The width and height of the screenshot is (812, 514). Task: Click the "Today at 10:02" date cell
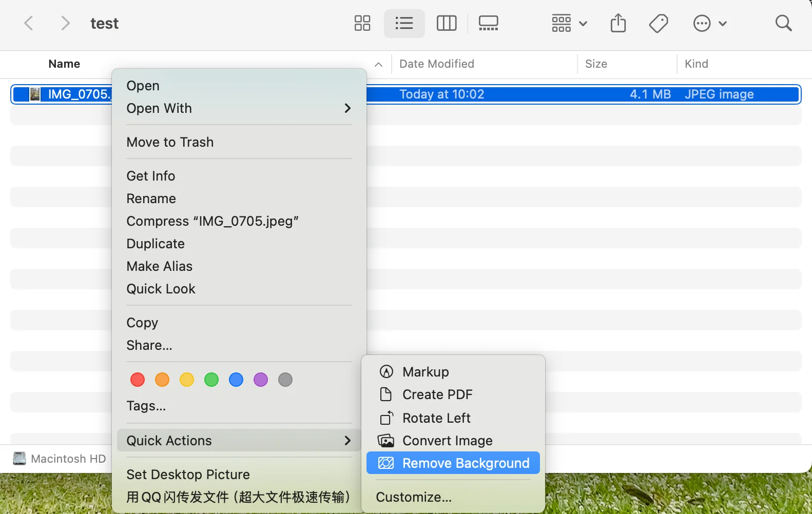pyautogui.click(x=442, y=94)
